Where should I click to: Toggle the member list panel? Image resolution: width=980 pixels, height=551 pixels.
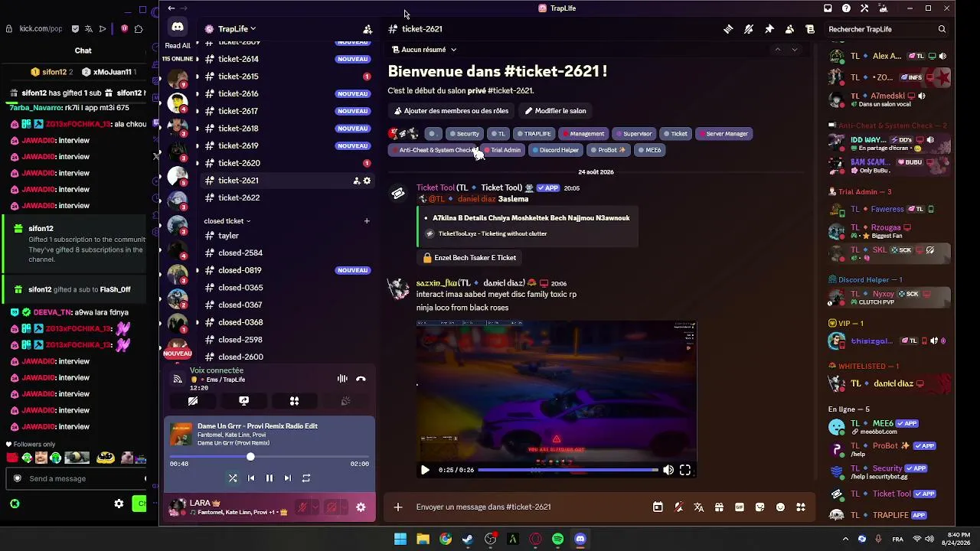pyautogui.click(x=789, y=29)
